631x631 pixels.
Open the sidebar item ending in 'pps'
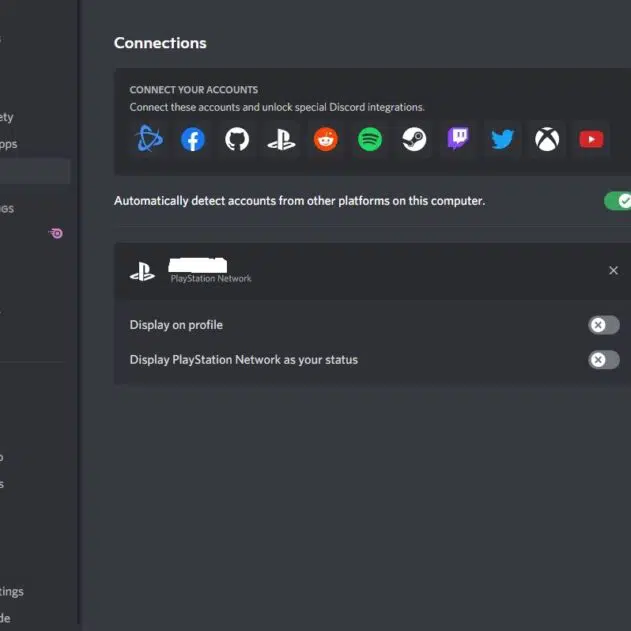8,144
